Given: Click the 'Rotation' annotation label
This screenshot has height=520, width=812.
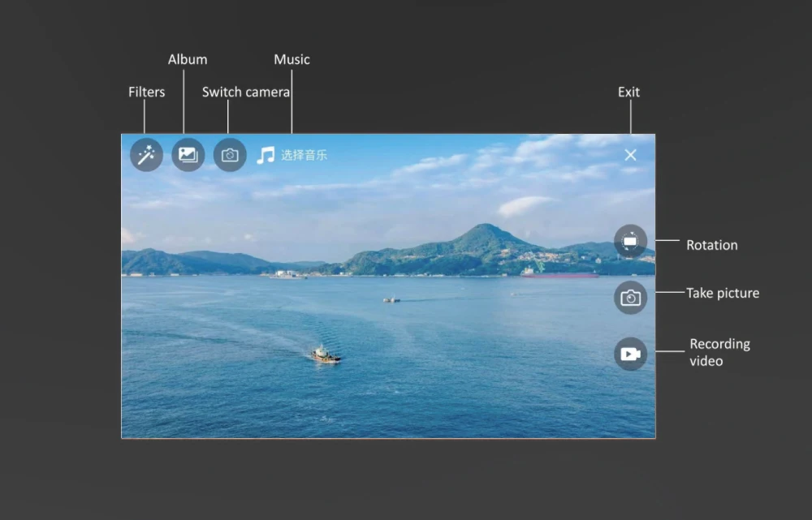Looking at the screenshot, I should 712,245.
